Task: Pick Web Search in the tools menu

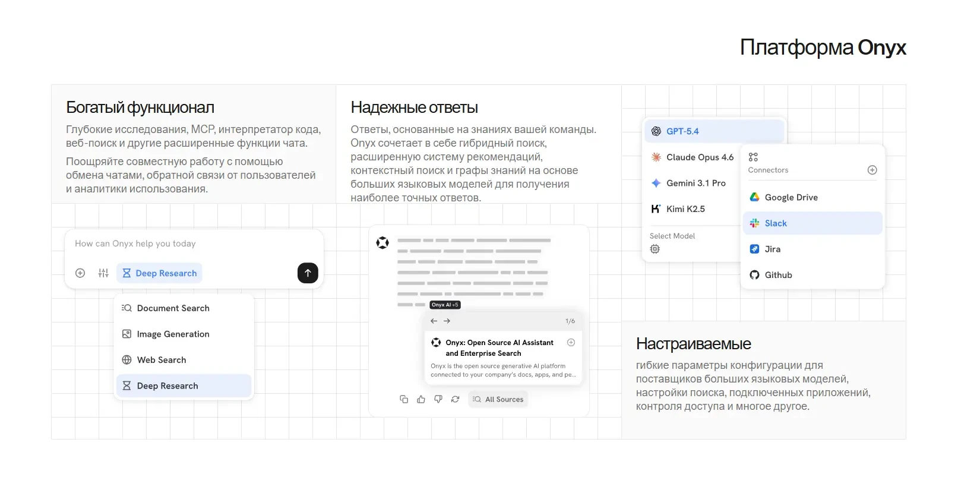Action: point(184,360)
